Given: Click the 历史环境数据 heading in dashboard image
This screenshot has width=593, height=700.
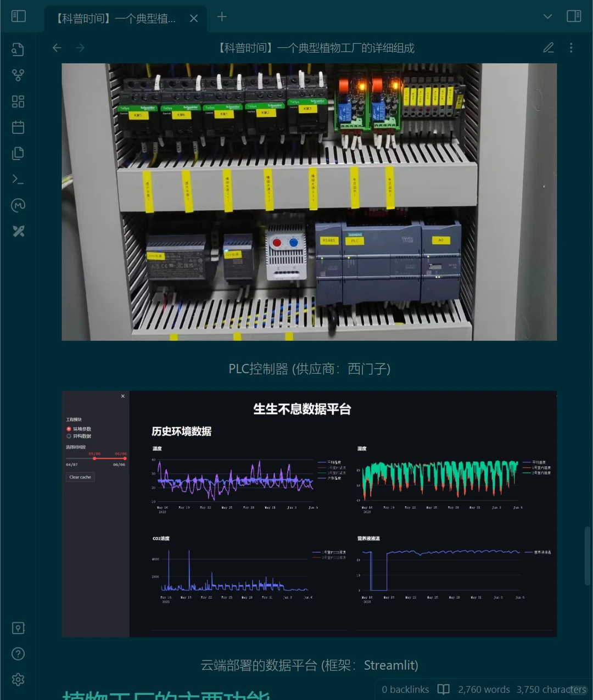Looking at the screenshot, I should [181, 432].
